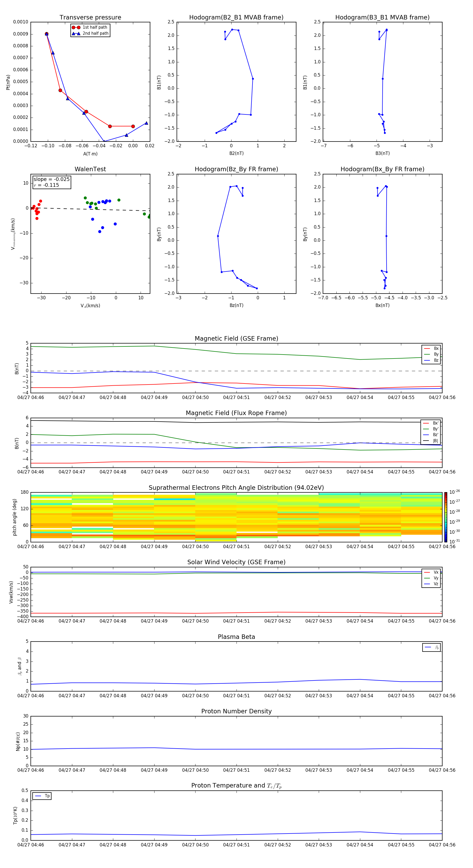
Task: Click the 'WalenTest' plot title
Action: click(x=90, y=169)
